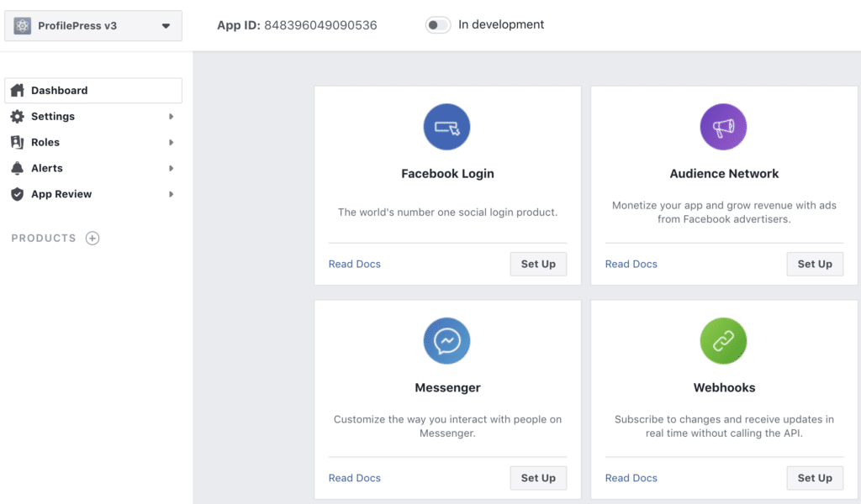Click the Customize the way you interact description
Viewport: 861px width, 504px height.
pos(447,426)
